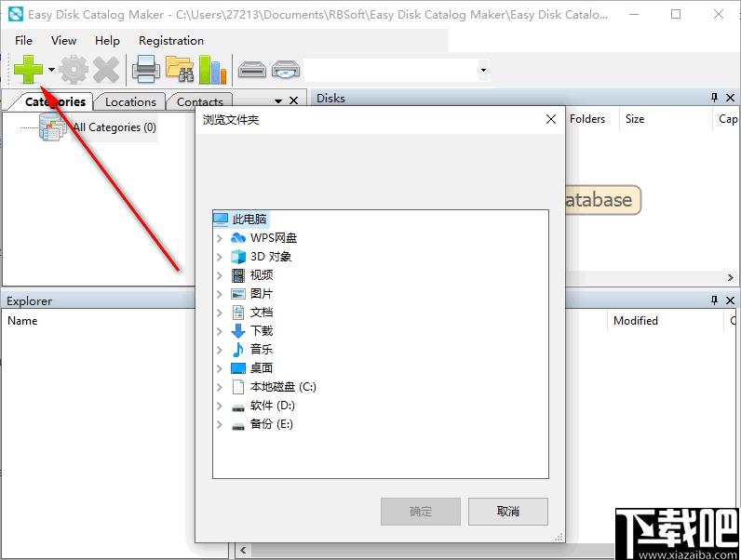The image size is (741, 560).
Task: Click the CD drive eject toolbar icon
Action: [x=286, y=70]
